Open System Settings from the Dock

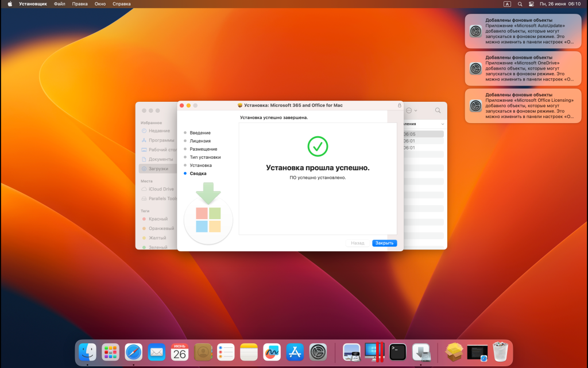[318, 352]
